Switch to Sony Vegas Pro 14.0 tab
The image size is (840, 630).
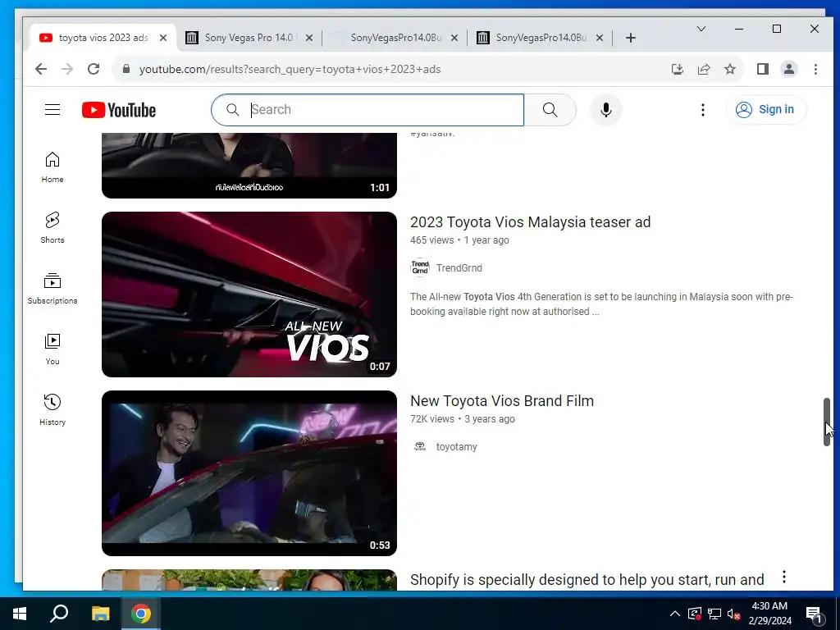tap(249, 38)
